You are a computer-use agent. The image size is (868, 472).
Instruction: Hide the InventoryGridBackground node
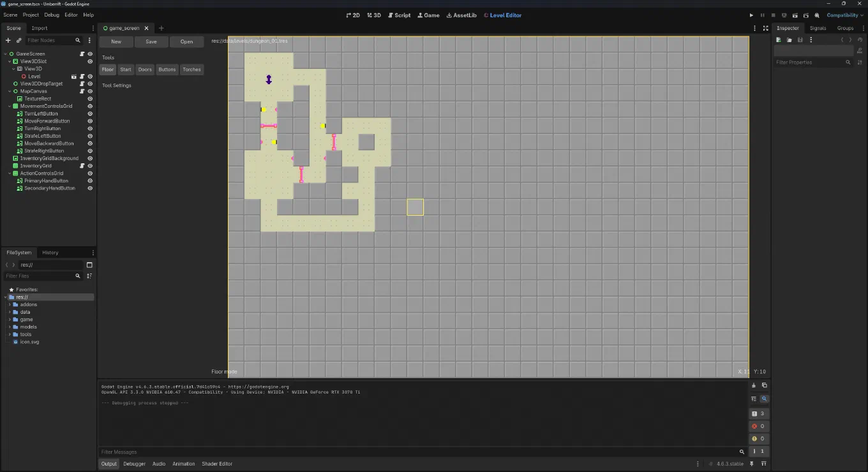pyautogui.click(x=90, y=158)
